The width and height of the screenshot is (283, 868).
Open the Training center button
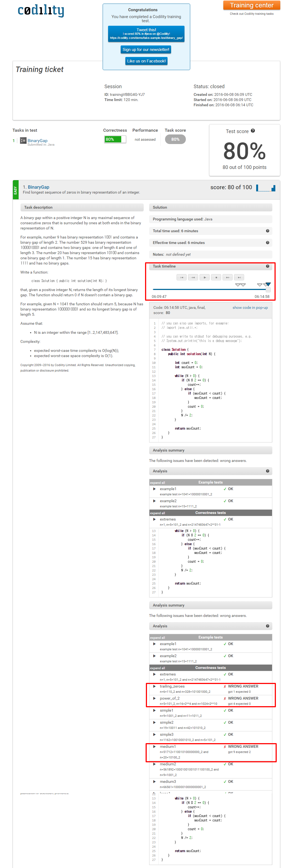point(252,5)
